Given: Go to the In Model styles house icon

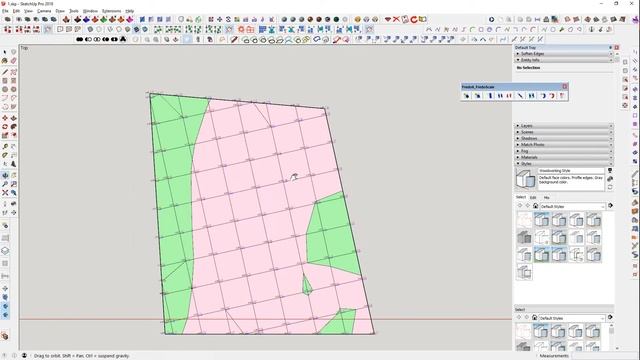Looking at the screenshot, I should tap(535, 206).
